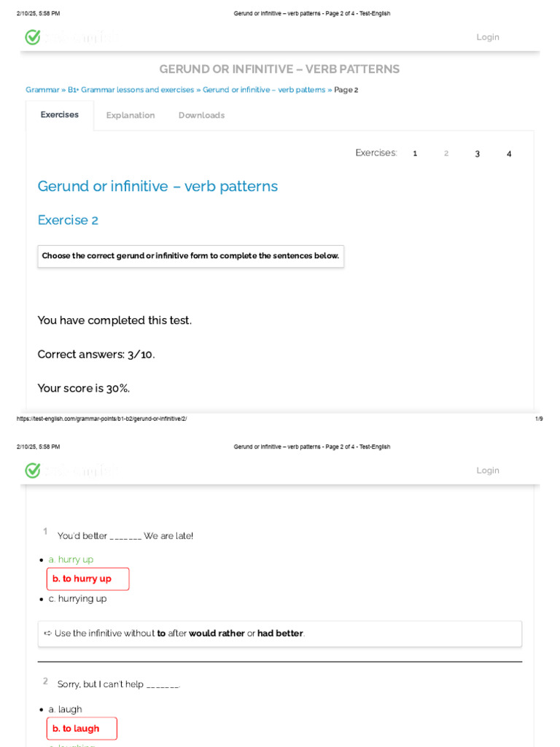Open the Login link in the top header
The height and width of the screenshot is (747, 560).
click(x=488, y=37)
